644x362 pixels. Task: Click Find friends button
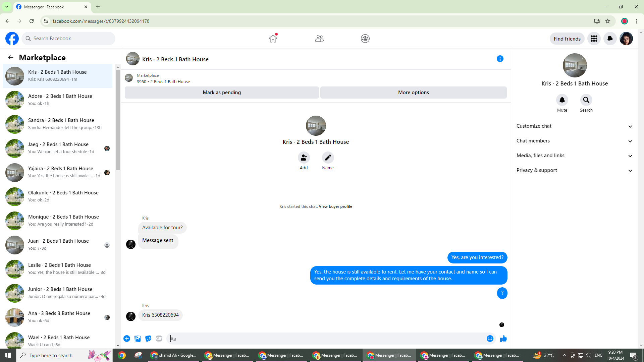(567, 39)
